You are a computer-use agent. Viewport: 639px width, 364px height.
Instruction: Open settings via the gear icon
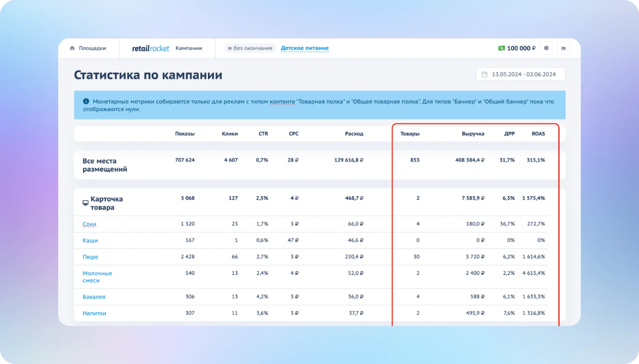(x=546, y=48)
